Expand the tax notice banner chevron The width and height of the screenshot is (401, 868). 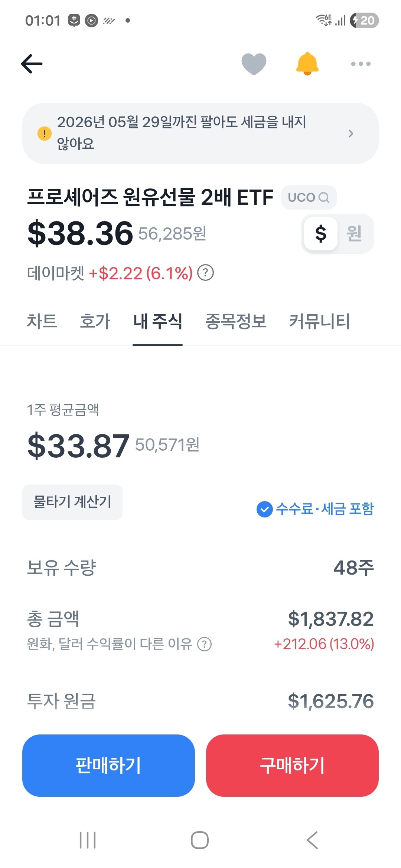click(351, 133)
